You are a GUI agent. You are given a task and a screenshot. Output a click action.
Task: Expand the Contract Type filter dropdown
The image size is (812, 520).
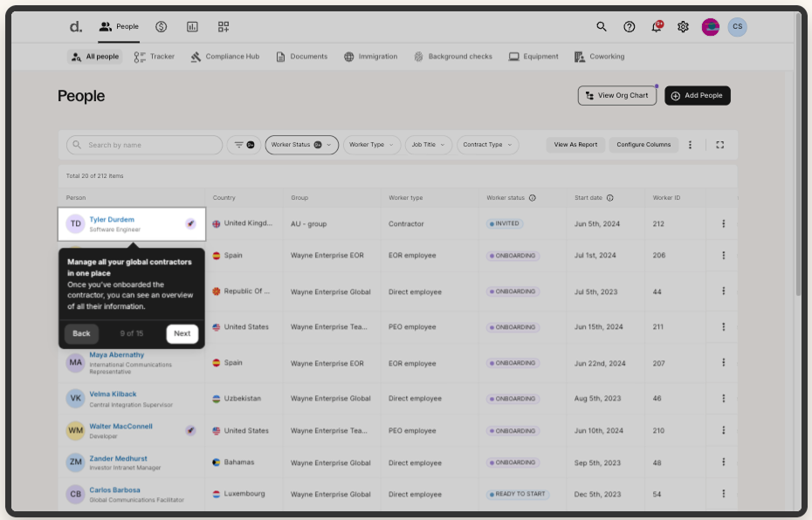(487, 145)
